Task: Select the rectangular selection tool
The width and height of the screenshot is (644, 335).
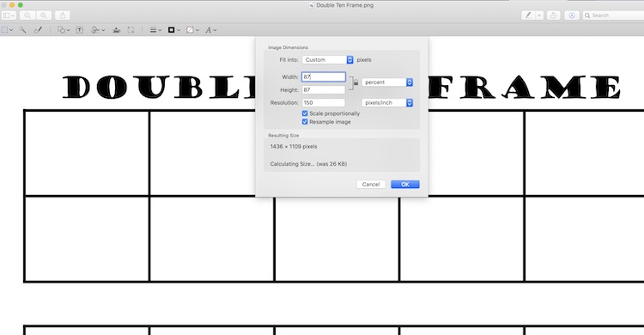Action: pyautogui.click(x=7, y=30)
